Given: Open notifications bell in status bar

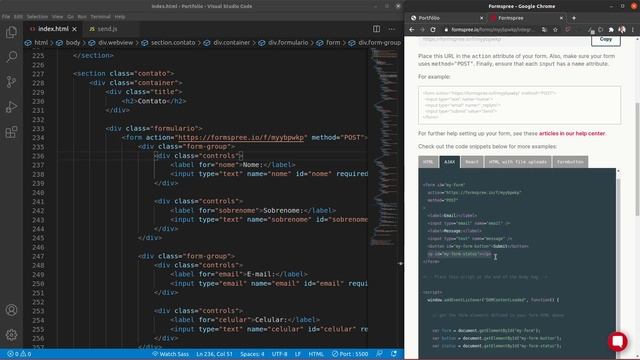Looking at the screenshot, I should point(394,354).
